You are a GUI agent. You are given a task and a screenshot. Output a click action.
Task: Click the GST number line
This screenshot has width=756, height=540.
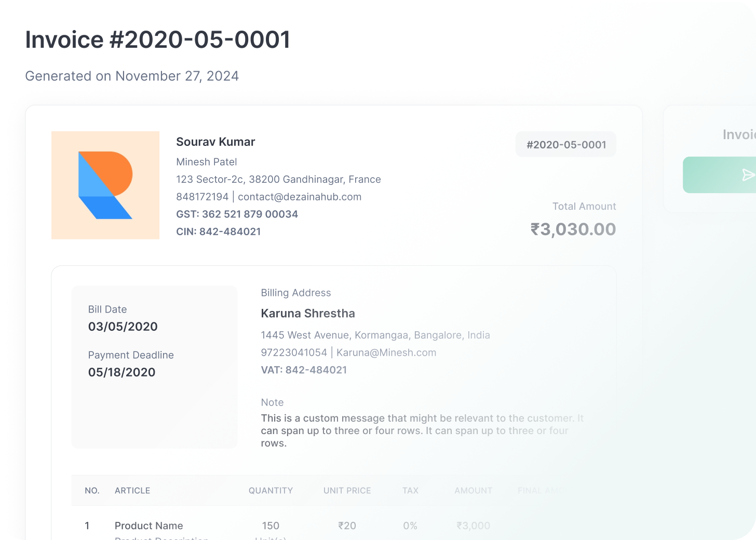237,214
